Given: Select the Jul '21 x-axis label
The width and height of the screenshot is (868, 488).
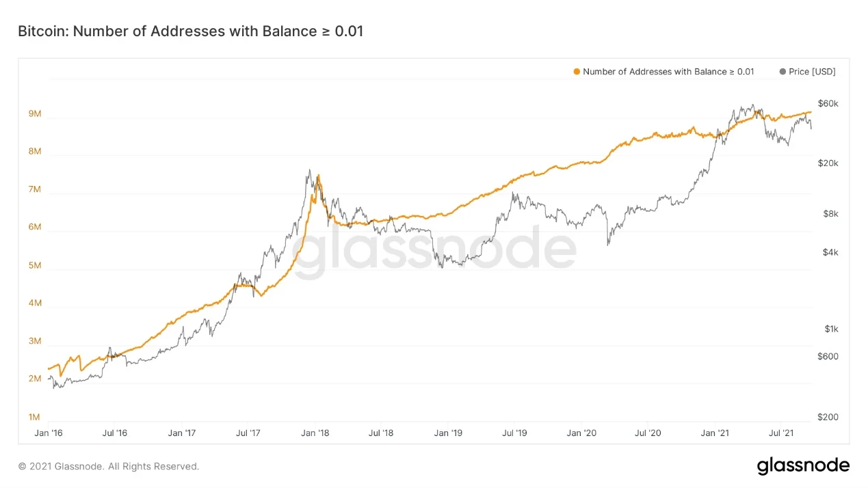Looking at the screenshot, I should pyautogui.click(x=780, y=433).
